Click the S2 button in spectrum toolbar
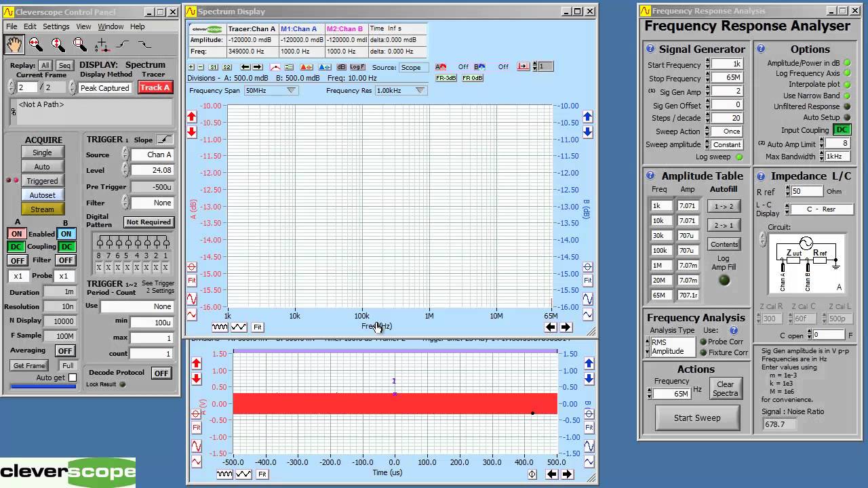This screenshot has height=488, width=868. (x=226, y=67)
